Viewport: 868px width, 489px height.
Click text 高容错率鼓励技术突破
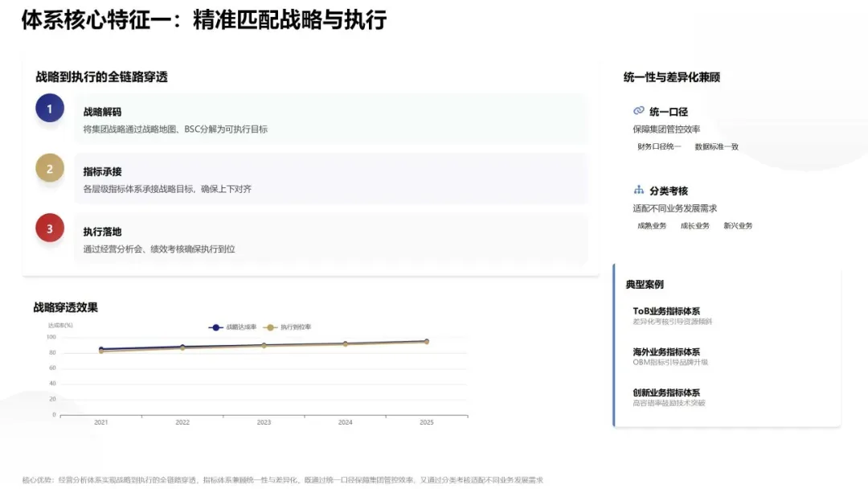[669, 403]
